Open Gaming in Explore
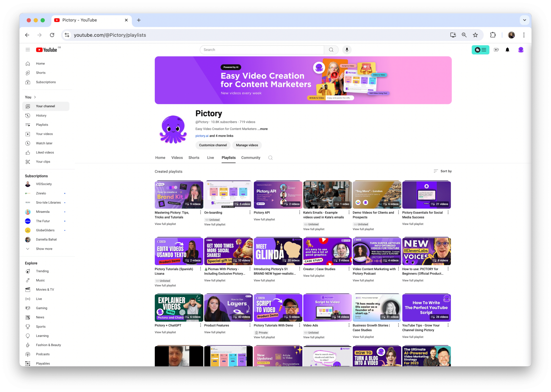This screenshot has height=392, width=551. 46,308
